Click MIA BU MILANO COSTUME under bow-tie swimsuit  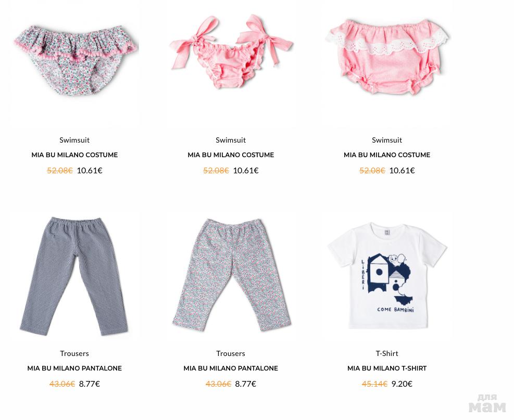[x=231, y=155]
